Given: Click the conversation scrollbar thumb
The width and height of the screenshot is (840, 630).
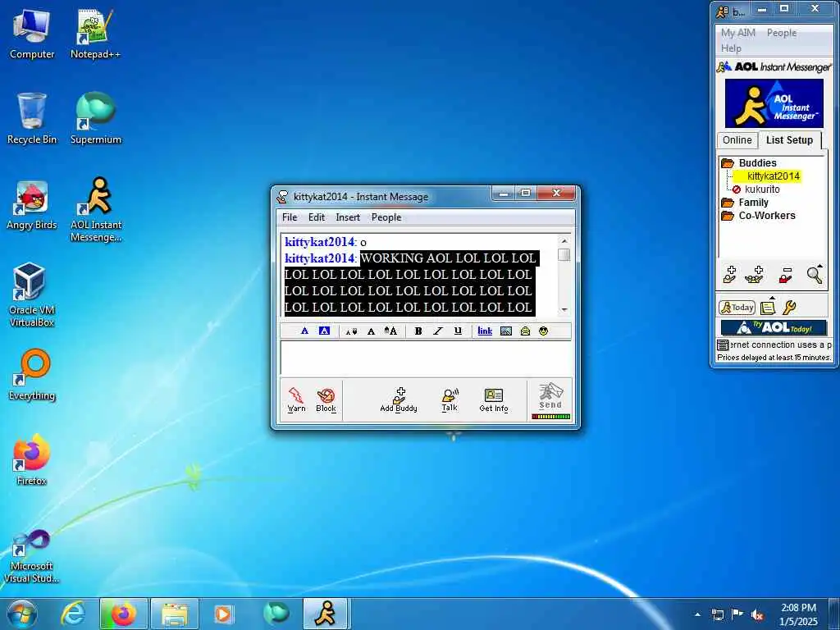Looking at the screenshot, I should pos(564,255).
